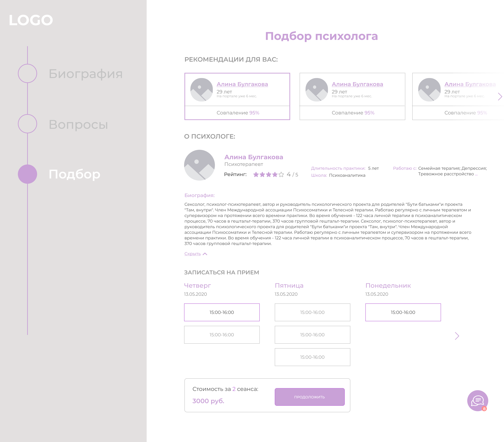This screenshot has width=504, height=442.
Task: Go to Биография step in sidebar
Action: point(85,73)
